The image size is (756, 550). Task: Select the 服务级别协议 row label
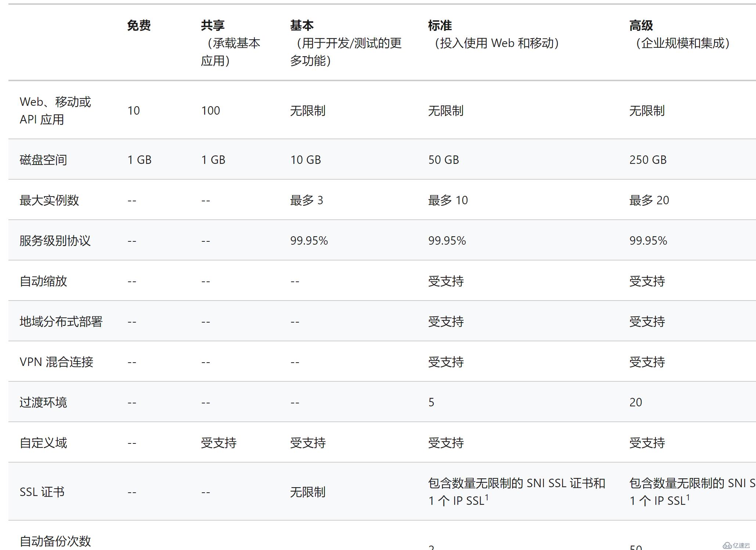tap(55, 241)
